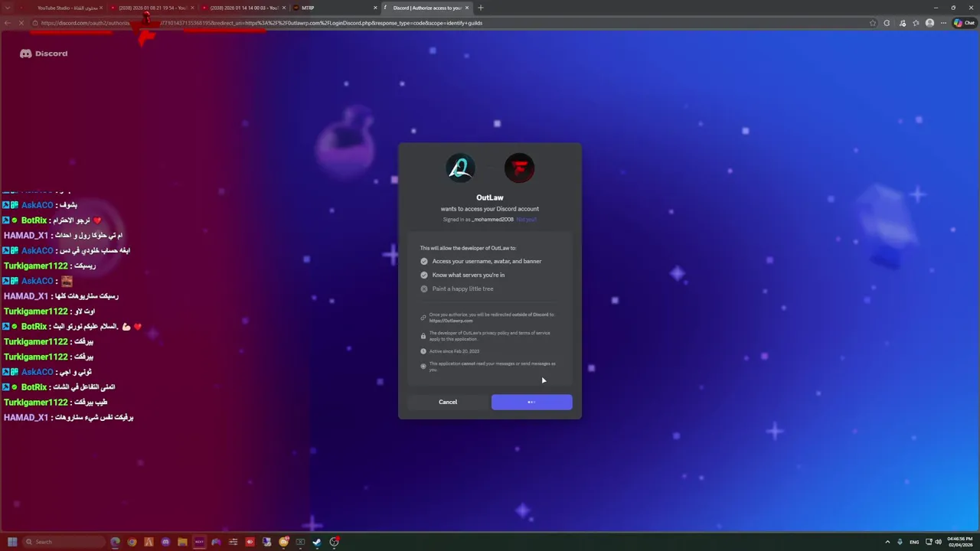980x551 pixels.
Task: Click chat username 'Turkigamer1122' in the last row
Action: point(36,403)
